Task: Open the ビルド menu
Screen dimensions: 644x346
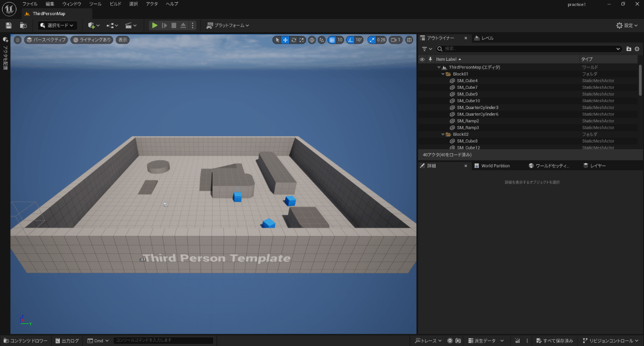Action: pos(115,4)
